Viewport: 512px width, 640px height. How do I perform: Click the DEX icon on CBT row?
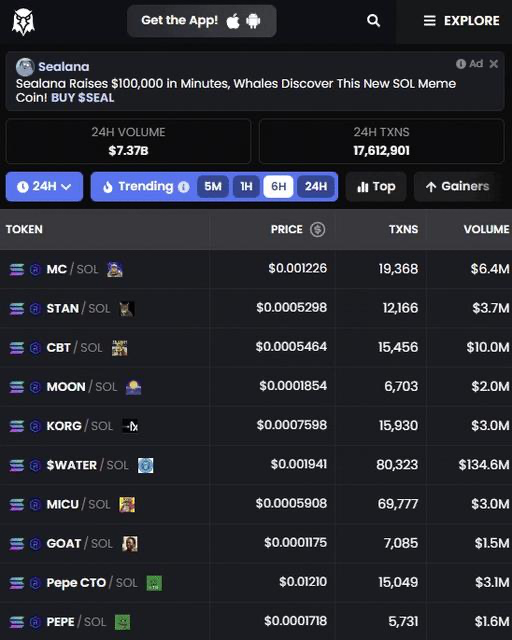coord(35,348)
